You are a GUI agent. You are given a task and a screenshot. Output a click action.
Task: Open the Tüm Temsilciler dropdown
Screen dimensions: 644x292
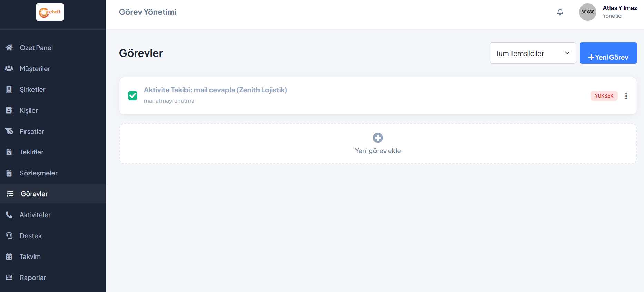click(x=533, y=53)
